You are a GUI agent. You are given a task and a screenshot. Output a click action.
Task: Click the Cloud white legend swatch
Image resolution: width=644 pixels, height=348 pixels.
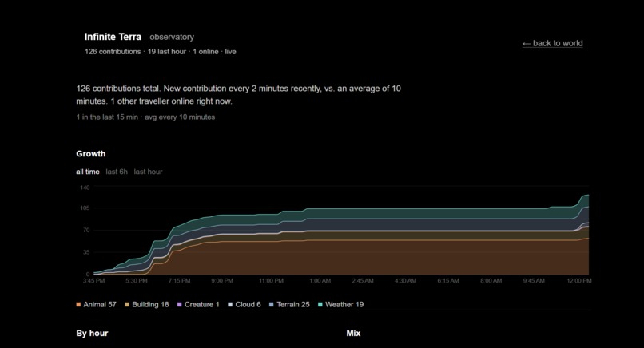point(230,305)
